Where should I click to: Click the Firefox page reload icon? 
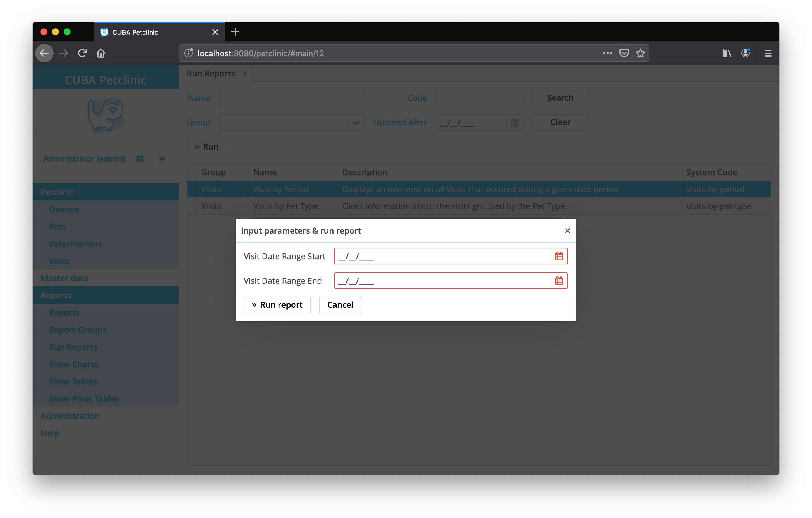click(82, 53)
